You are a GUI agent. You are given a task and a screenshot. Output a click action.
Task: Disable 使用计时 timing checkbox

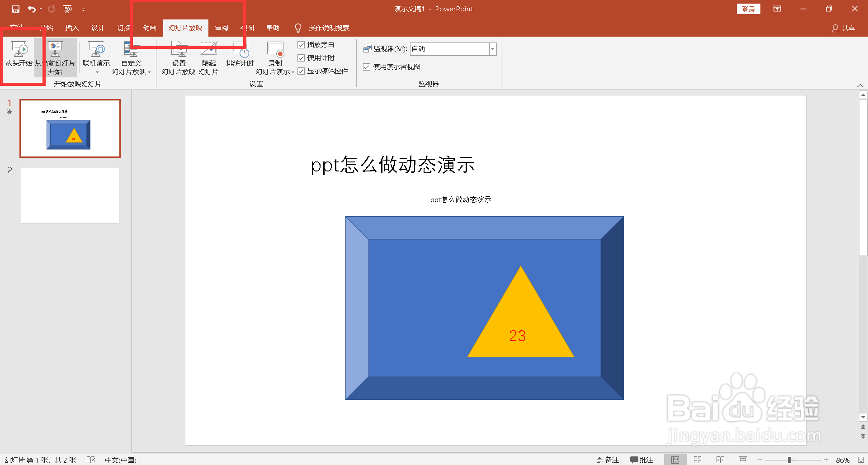pyautogui.click(x=301, y=57)
